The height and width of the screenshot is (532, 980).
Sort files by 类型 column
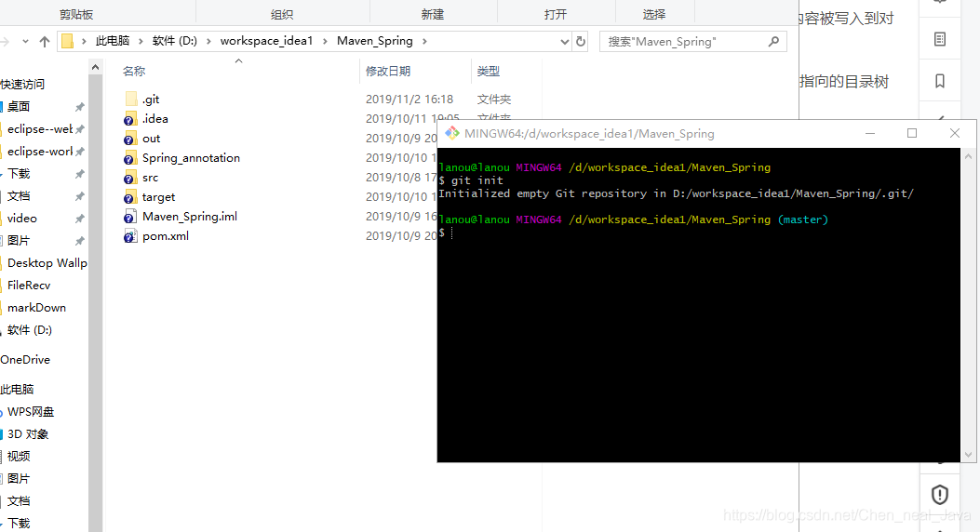(488, 72)
